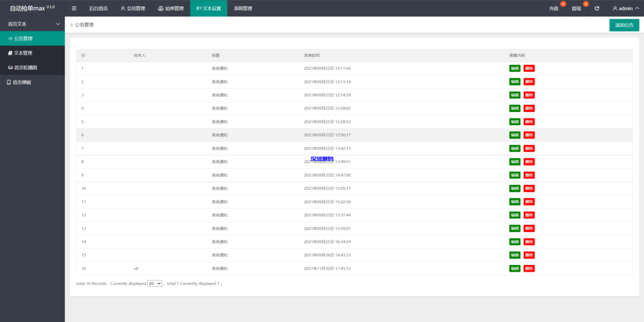644x322 pixels.
Task: Open the 系统管理 top menu
Action: (x=243, y=9)
